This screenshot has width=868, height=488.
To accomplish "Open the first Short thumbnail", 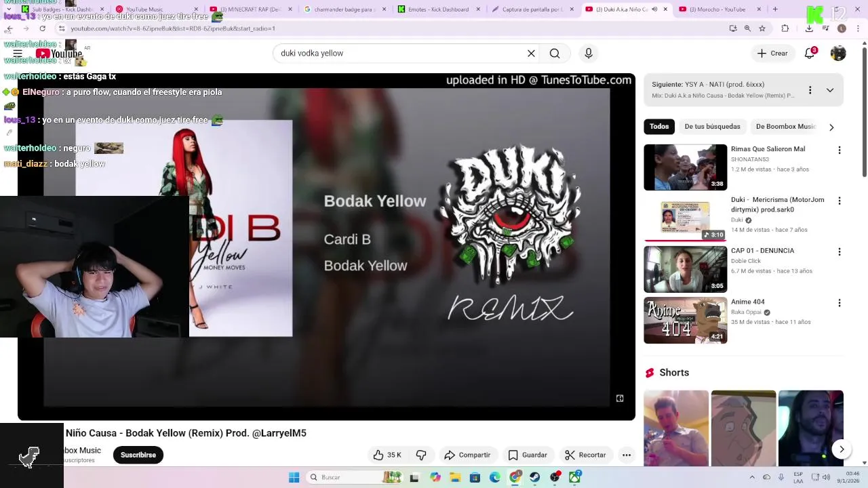I will [x=676, y=428].
